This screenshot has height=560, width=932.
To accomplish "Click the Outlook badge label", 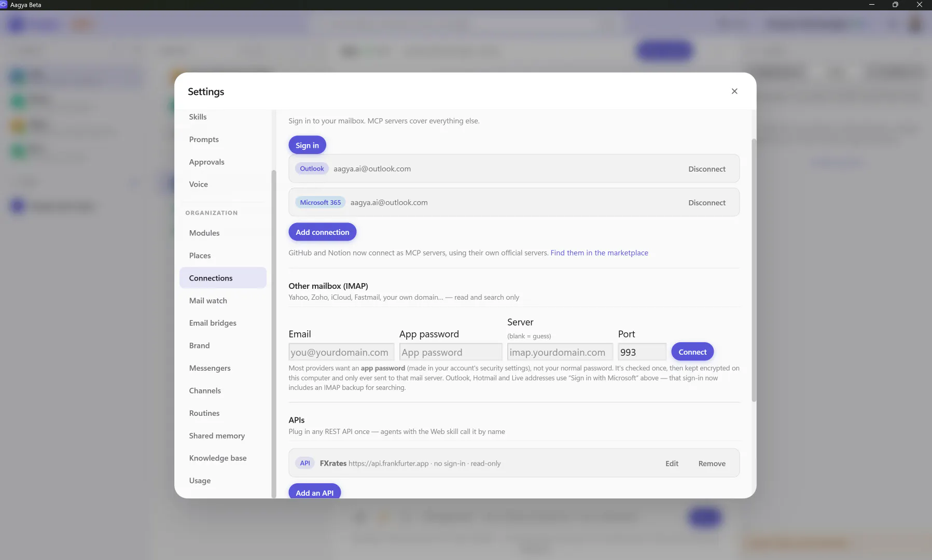I will pos(312,169).
